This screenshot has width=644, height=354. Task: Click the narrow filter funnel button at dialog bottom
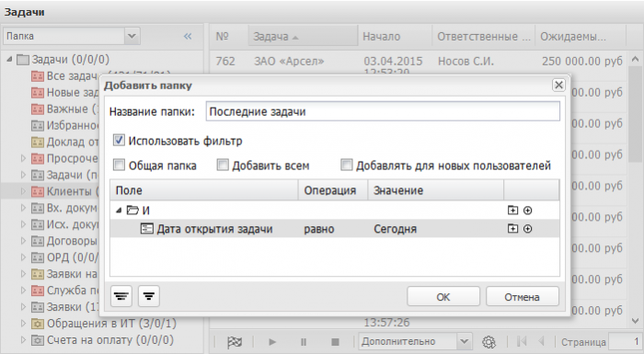pyautogui.click(x=149, y=296)
